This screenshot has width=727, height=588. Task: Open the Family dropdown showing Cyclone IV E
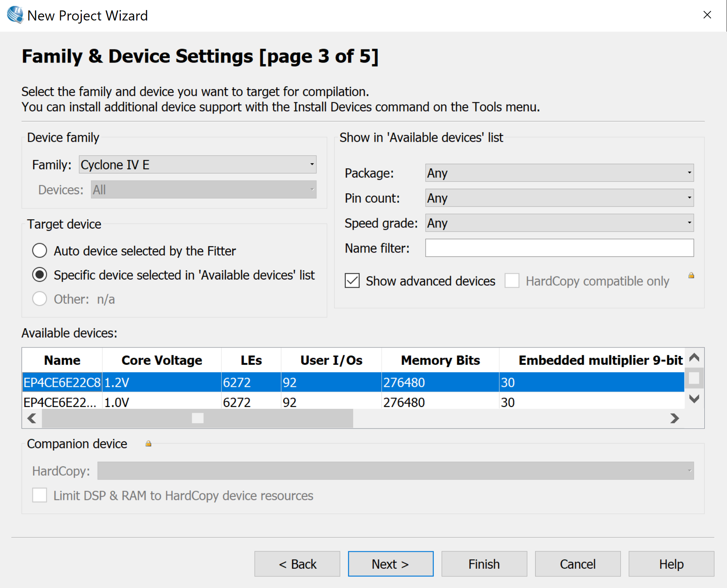(198, 164)
